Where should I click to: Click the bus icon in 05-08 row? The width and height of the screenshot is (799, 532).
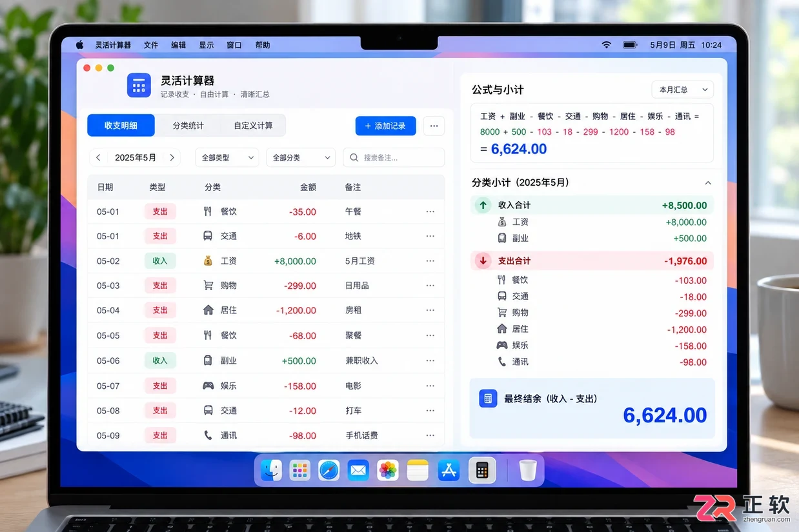pyautogui.click(x=208, y=410)
